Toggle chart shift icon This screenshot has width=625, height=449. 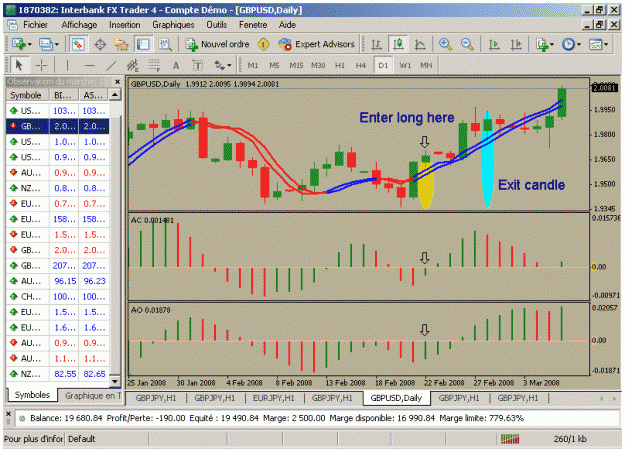point(516,44)
